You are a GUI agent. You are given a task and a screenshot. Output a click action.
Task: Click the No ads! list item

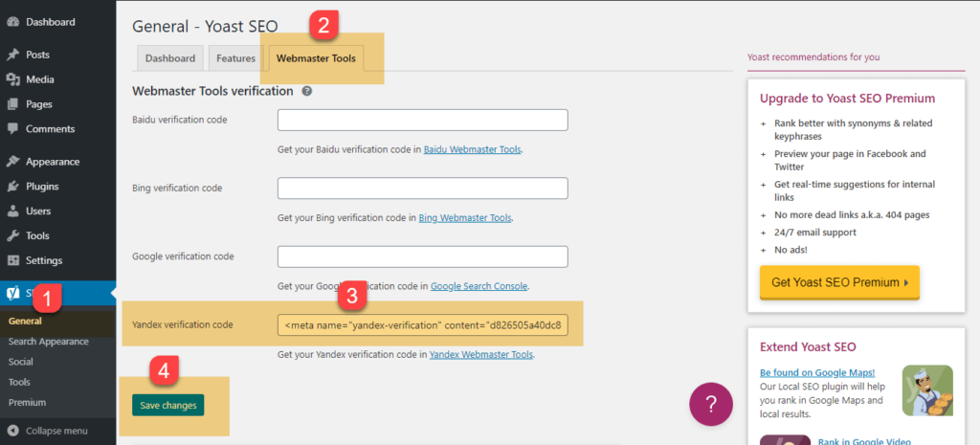pyautogui.click(x=791, y=250)
